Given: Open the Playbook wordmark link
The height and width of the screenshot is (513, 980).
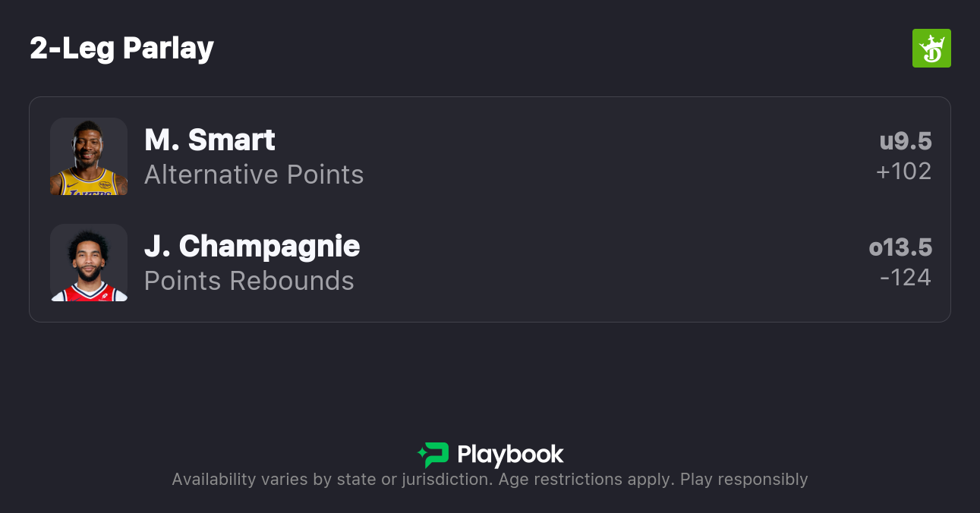Looking at the screenshot, I should click(510, 455).
